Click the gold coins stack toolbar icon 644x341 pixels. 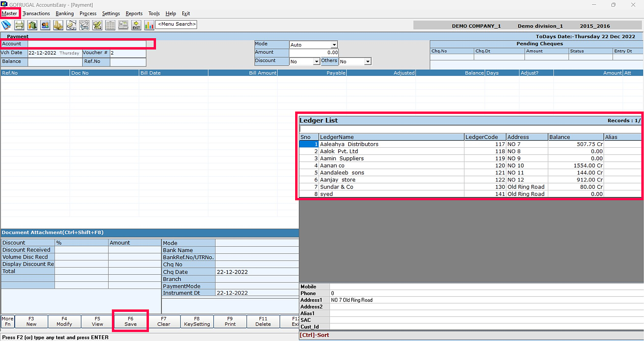58,25
